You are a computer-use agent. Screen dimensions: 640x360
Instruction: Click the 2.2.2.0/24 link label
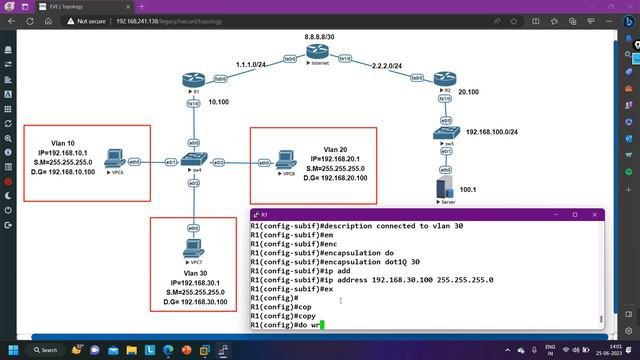387,66
